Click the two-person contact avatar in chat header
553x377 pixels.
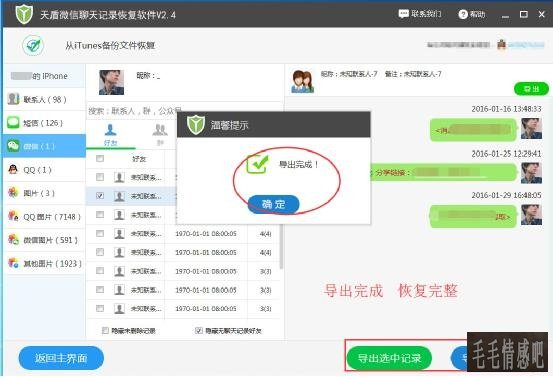click(303, 82)
